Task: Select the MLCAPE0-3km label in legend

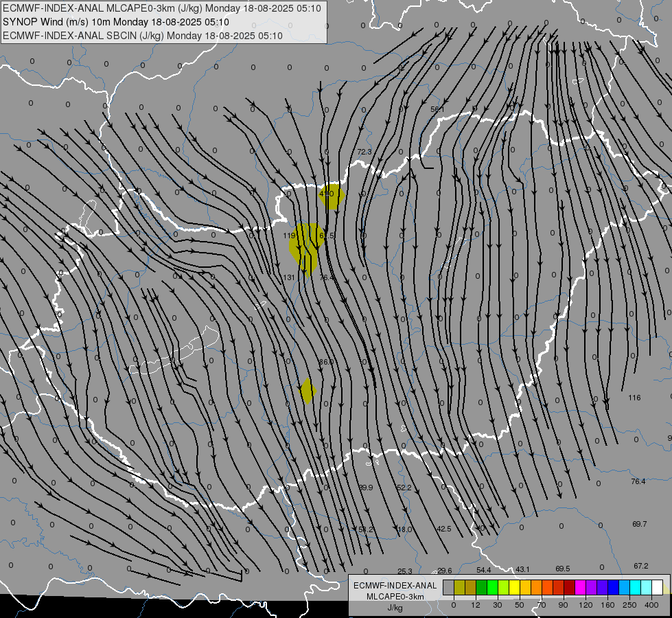Action: [x=395, y=597]
